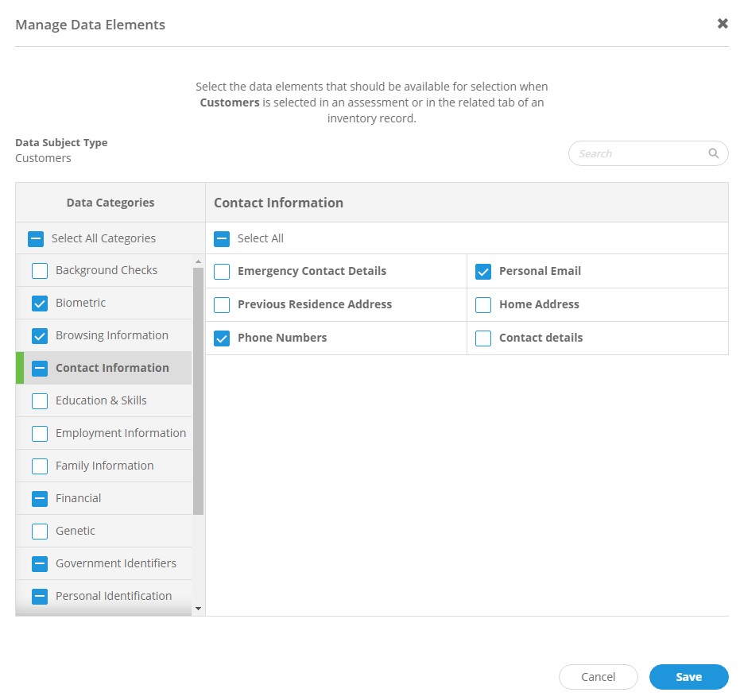Toggle Select All for Contact Information
Viewport: 740px width, 700px height.
(x=222, y=238)
